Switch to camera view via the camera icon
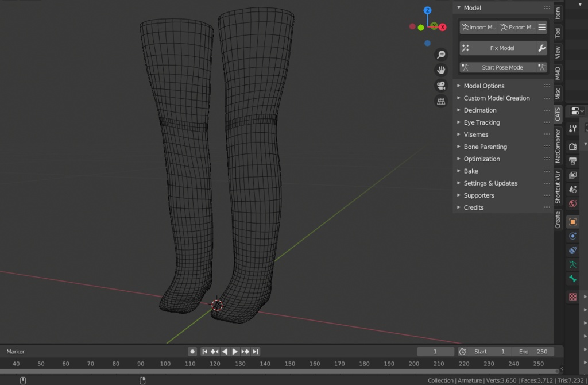This screenshot has height=385, width=588. coord(440,85)
